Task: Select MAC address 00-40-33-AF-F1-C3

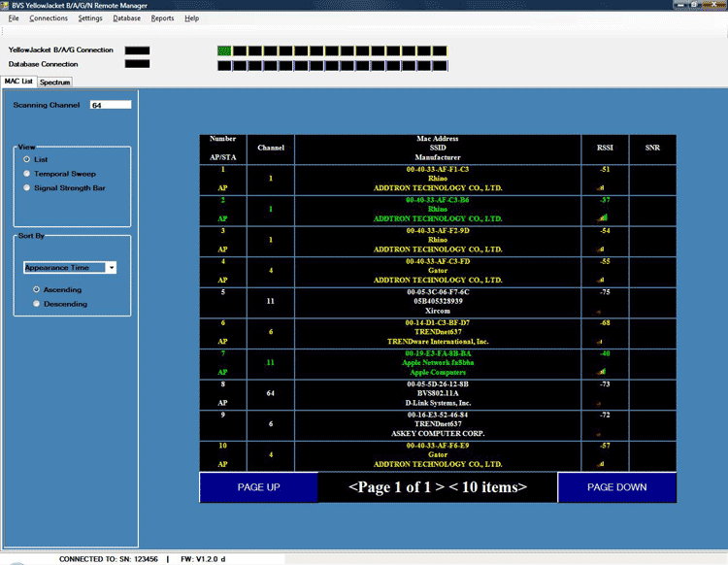Action: pos(438,170)
